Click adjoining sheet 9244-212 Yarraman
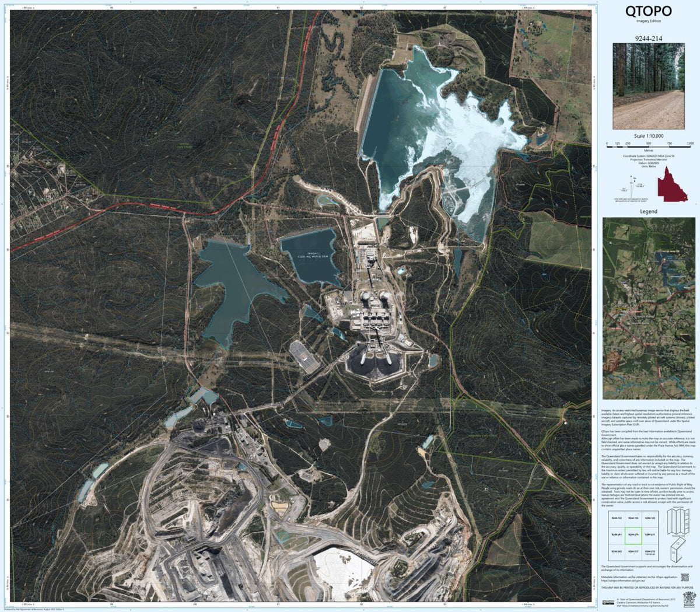Image resolution: width=700 pixels, height=612 pixels. 650,552
